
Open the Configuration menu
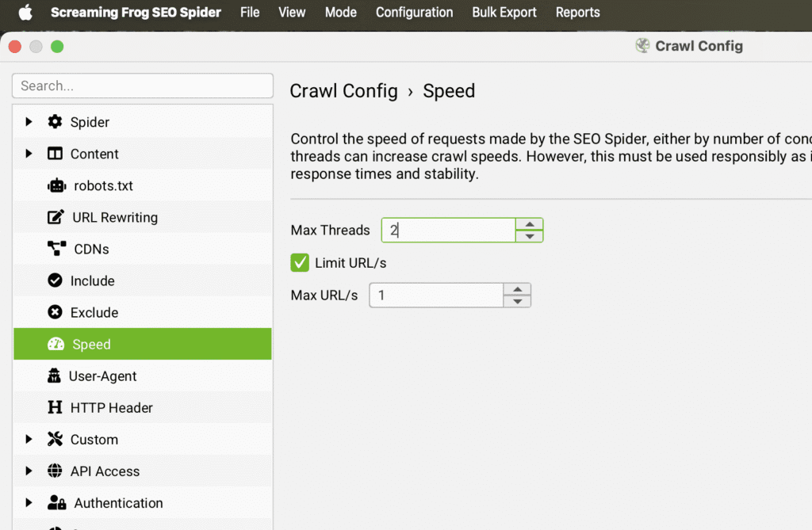[414, 13]
